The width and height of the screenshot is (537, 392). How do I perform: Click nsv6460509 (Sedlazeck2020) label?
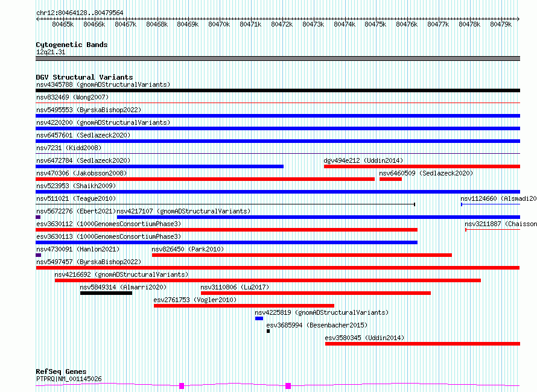(426, 173)
